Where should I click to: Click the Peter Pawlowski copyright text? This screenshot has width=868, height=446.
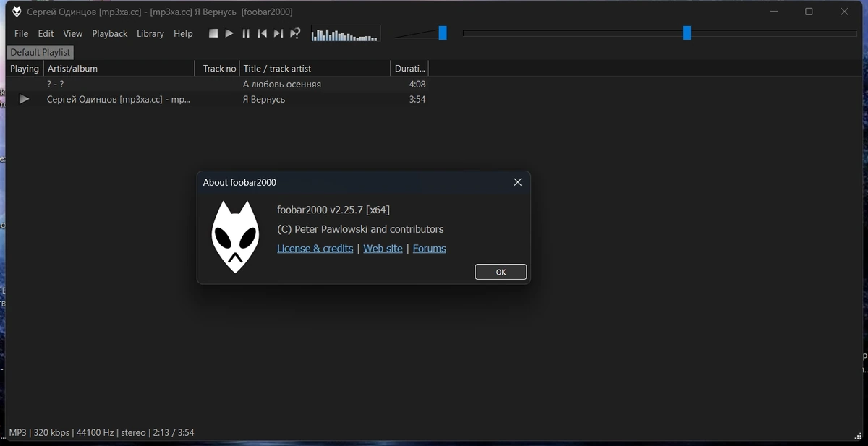point(360,229)
